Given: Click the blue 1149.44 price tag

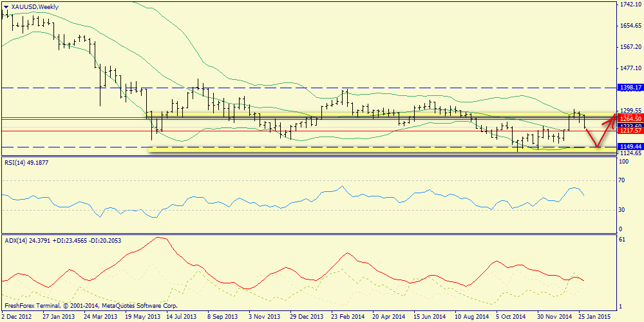Looking at the screenshot, I should [629, 147].
